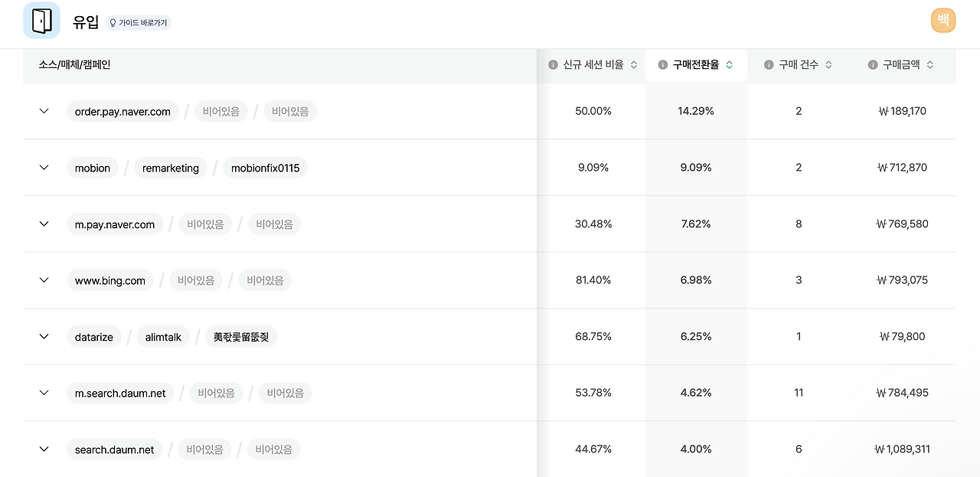Viewport: 980px width, 477px height.
Task: Toggle sort arrows on 구매전환율 column
Action: (x=730, y=65)
